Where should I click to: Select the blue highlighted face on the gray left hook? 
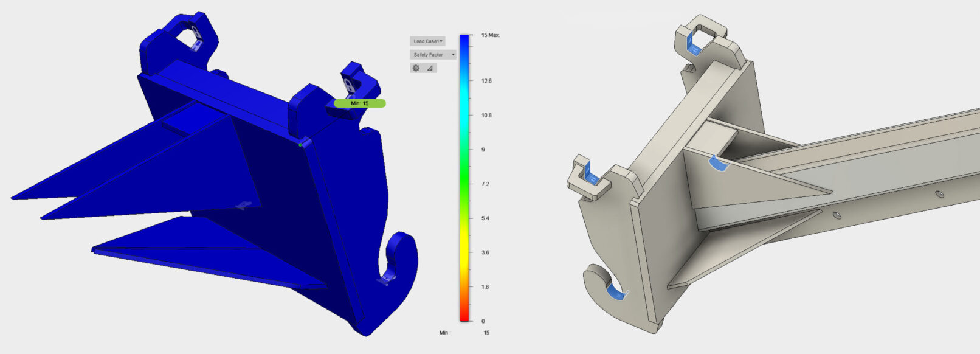point(592,179)
